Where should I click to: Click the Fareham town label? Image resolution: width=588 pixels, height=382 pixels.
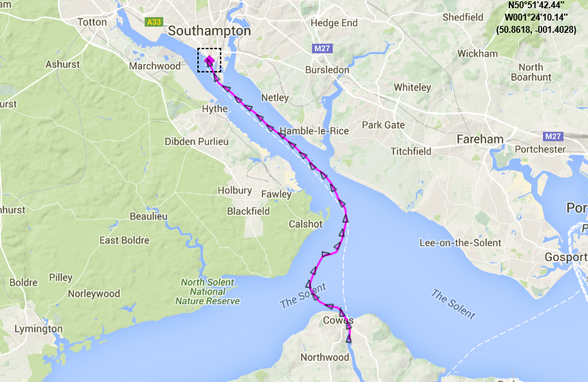[x=480, y=139]
